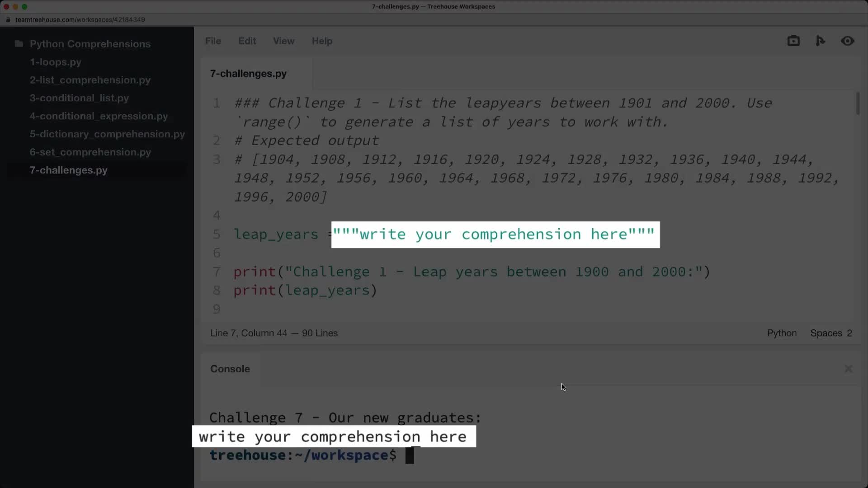
Task: Focus the treehouse workspace terminal prompt
Action: 409,455
